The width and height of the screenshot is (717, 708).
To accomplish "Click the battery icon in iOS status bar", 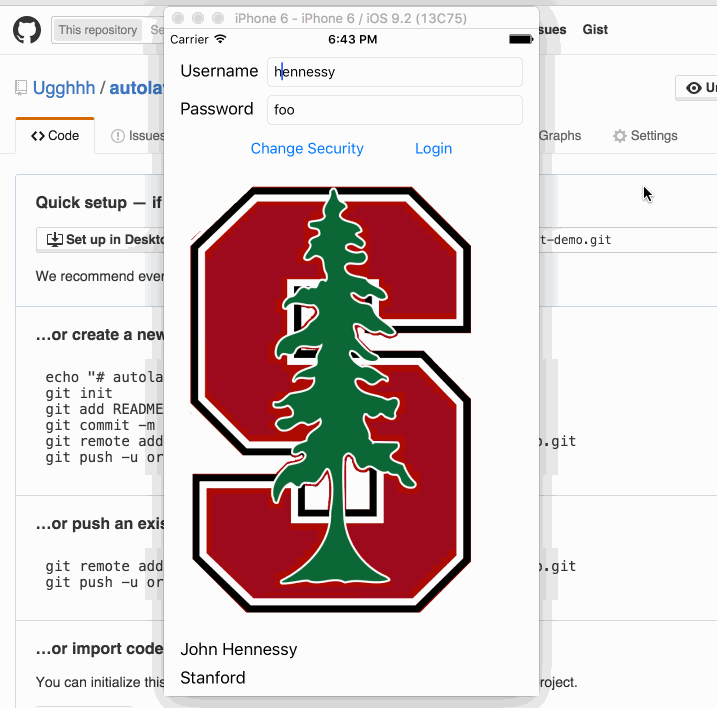I will click(521, 39).
